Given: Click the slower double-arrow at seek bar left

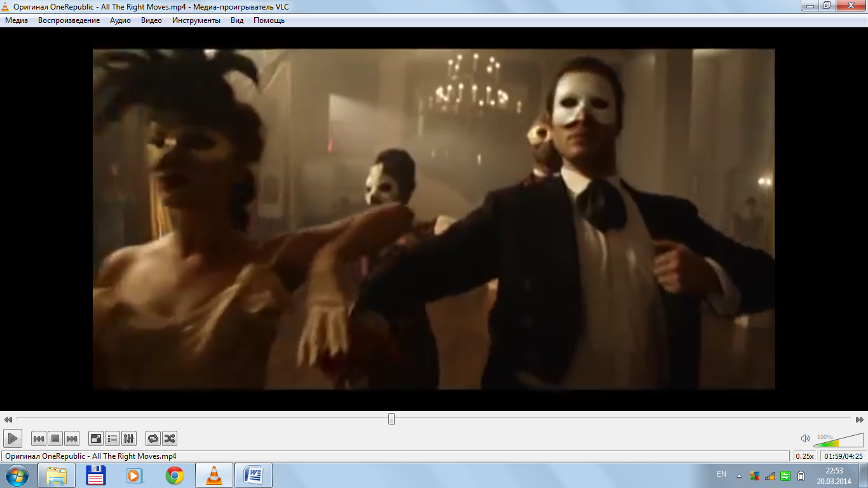Looking at the screenshot, I should (8, 419).
